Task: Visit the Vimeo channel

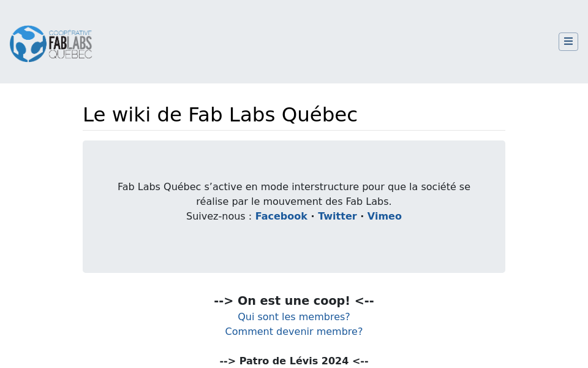Action: click(384, 216)
